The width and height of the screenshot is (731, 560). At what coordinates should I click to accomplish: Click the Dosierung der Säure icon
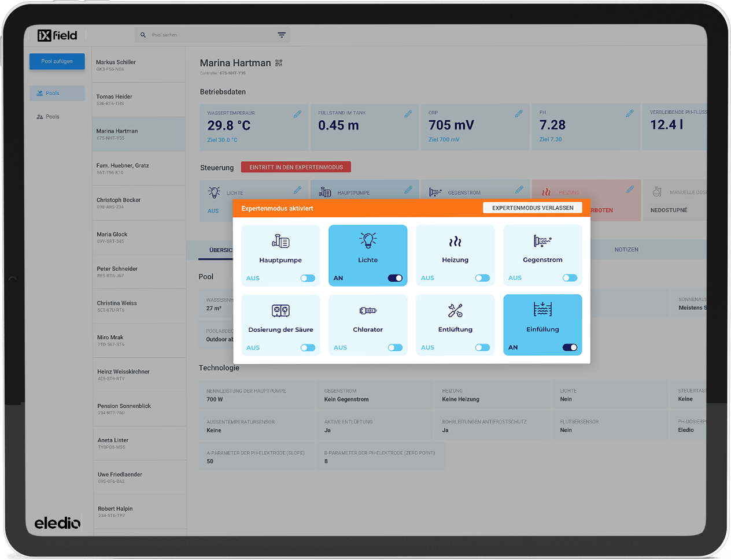point(280,311)
